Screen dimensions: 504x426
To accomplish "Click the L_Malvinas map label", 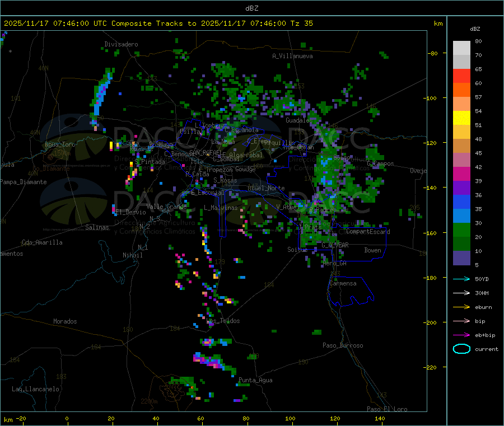I will pyautogui.click(x=221, y=208).
